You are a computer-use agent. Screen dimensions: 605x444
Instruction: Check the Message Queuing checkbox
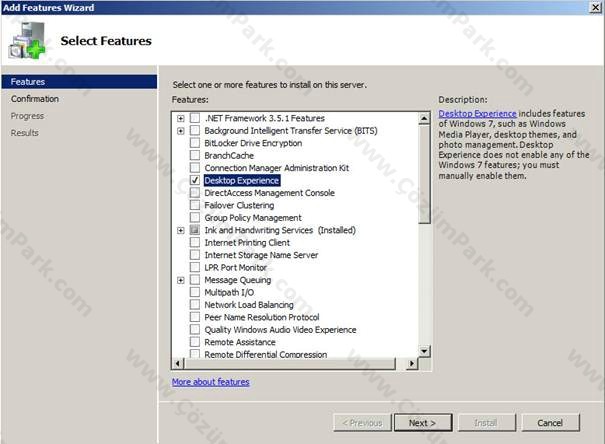(x=195, y=280)
